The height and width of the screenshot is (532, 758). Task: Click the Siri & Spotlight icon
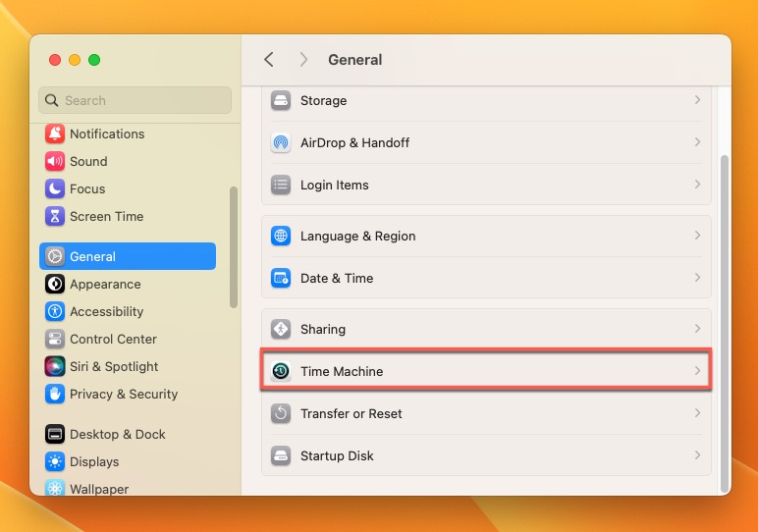pos(55,367)
